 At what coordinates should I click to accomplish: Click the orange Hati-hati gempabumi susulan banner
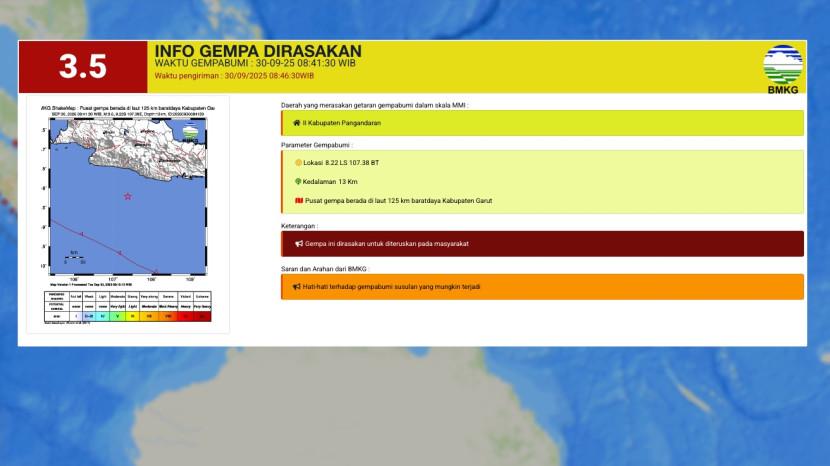coord(542,286)
